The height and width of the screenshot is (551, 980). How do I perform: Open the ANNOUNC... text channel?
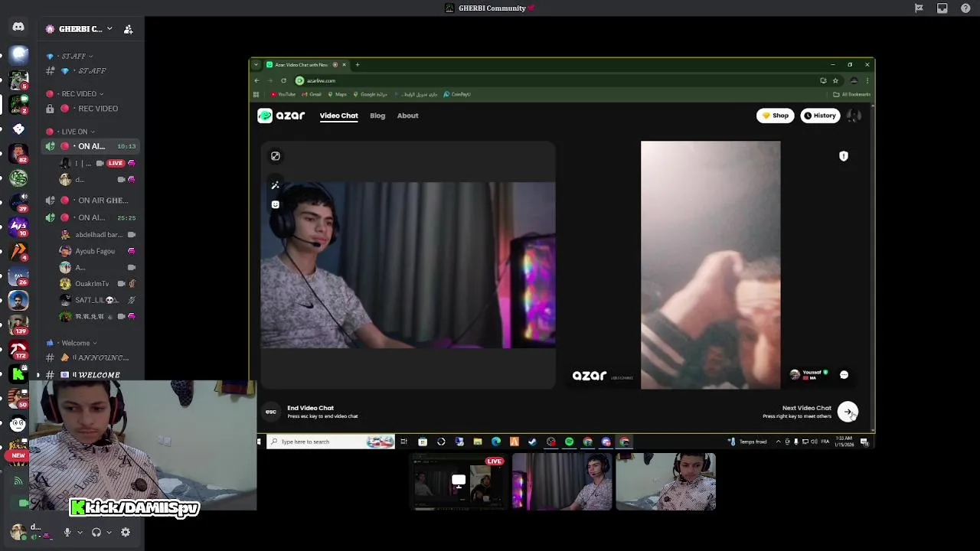click(91, 357)
